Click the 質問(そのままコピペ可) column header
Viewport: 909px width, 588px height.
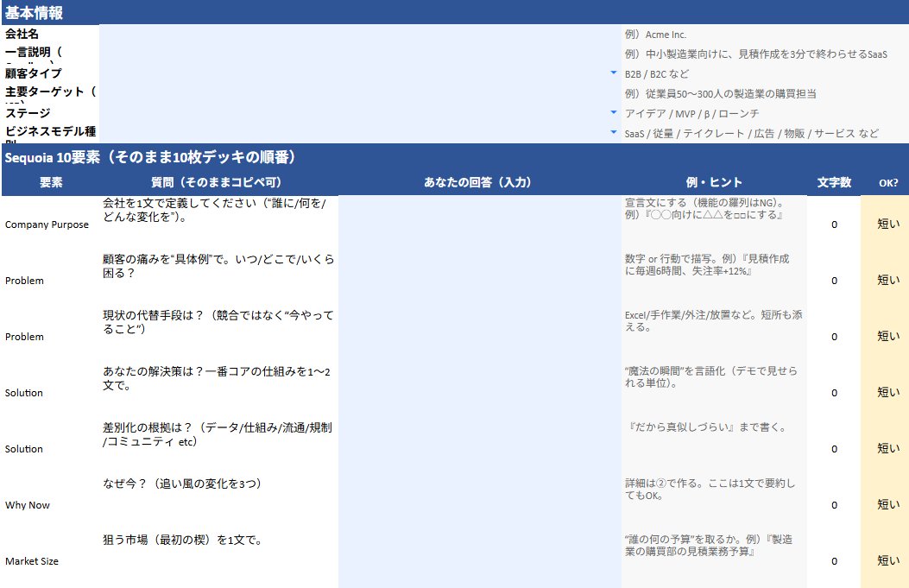point(218,182)
